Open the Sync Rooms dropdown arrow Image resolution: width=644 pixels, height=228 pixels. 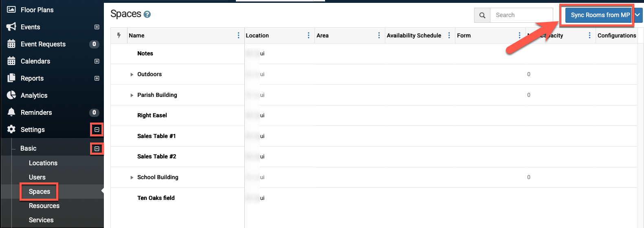coord(637,15)
